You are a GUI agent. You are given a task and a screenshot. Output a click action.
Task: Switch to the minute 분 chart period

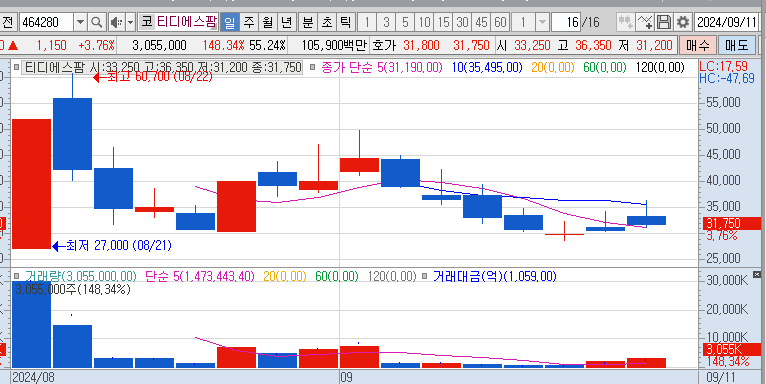click(307, 22)
